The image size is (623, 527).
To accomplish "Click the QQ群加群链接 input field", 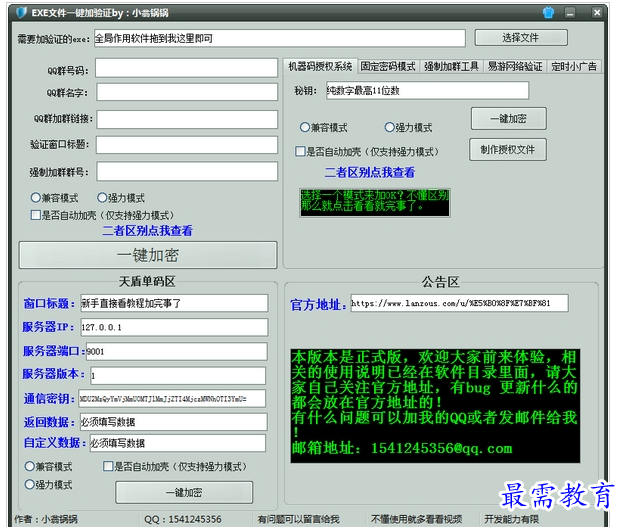I will 187,119.
